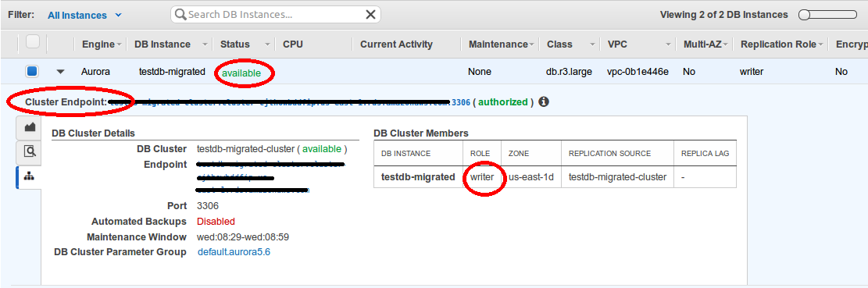Open DB Instance column sort menu
The image size is (868, 288).
tap(205, 44)
